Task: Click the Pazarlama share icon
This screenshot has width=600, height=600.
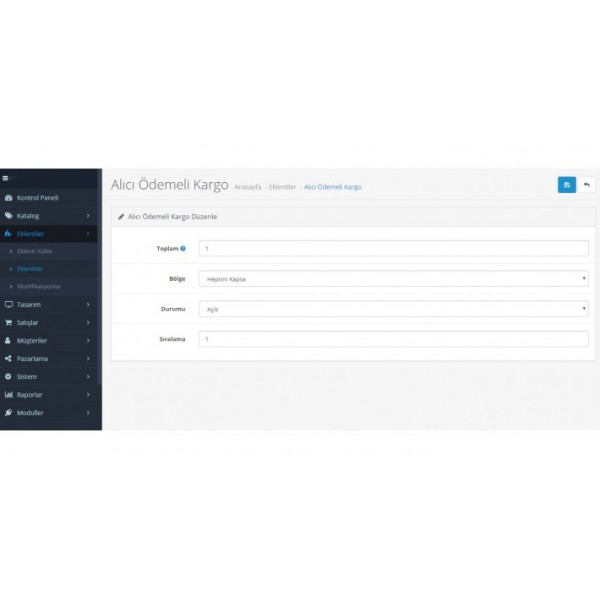Action: 8,359
